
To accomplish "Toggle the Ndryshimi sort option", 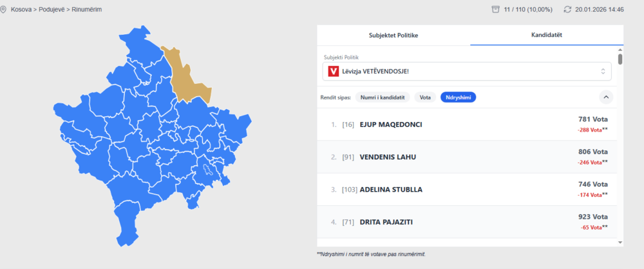I will coord(458,97).
